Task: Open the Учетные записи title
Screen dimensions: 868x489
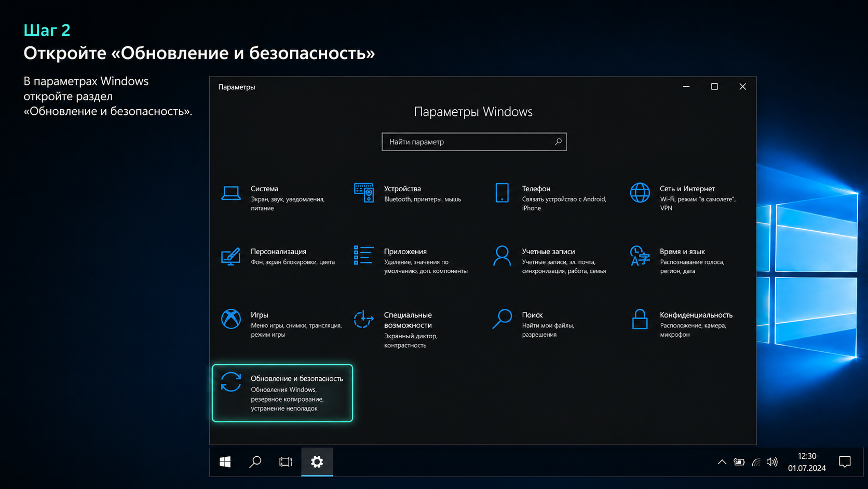Action: click(548, 252)
